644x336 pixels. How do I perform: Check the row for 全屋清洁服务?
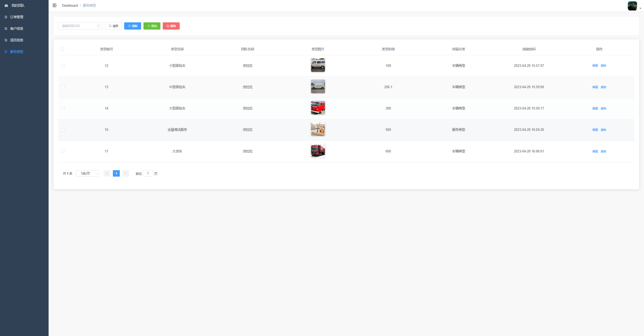(63, 130)
